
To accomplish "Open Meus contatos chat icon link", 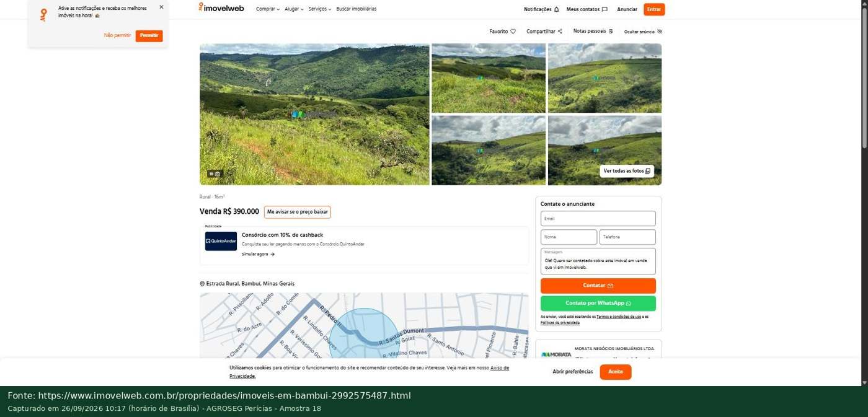I will click(x=587, y=9).
